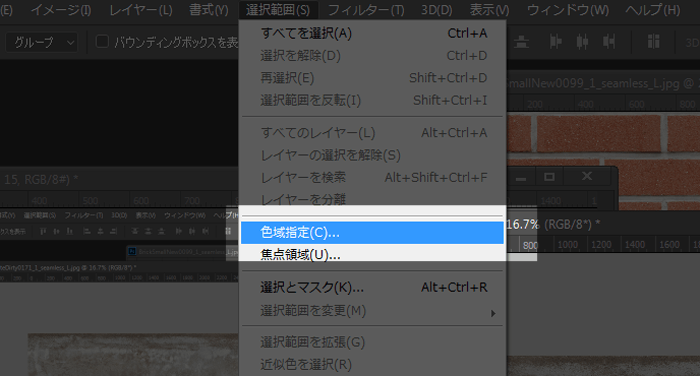Open the フィルター(T) menu
The image size is (700, 376).
pyautogui.click(x=366, y=10)
